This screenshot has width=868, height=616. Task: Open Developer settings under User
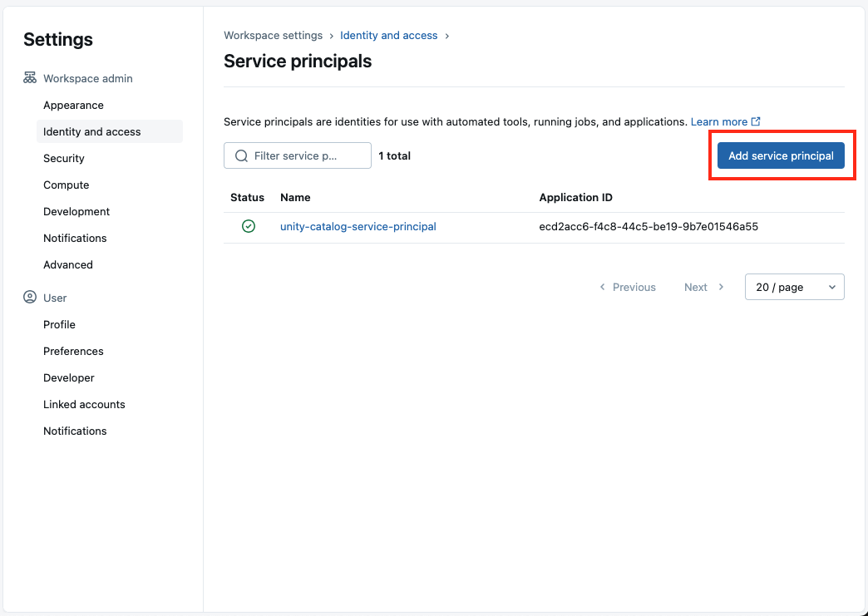pyautogui.click(x=68, y=377)
